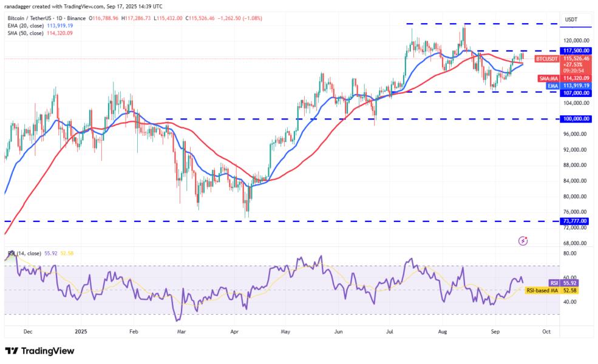This screenshot has width=598, height=364.
Task: Open the quick trade lightning bolt icon
Action: (522, 242)
